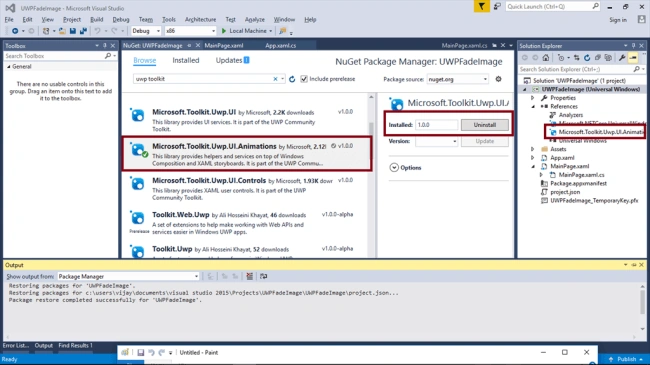
Task: Click the Save toolbar icon
Action: (x=73, y=31)
